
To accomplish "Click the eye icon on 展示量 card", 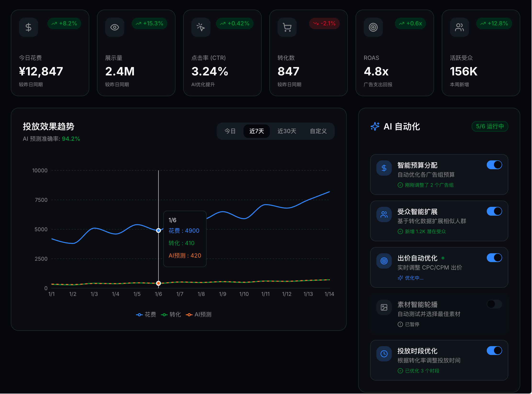I will click(x=115, y=27).
